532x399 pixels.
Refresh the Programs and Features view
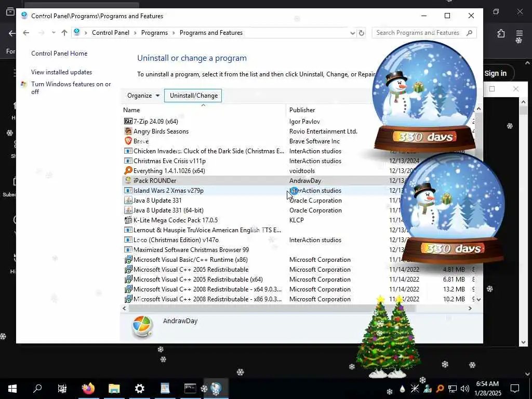(362, 33)
